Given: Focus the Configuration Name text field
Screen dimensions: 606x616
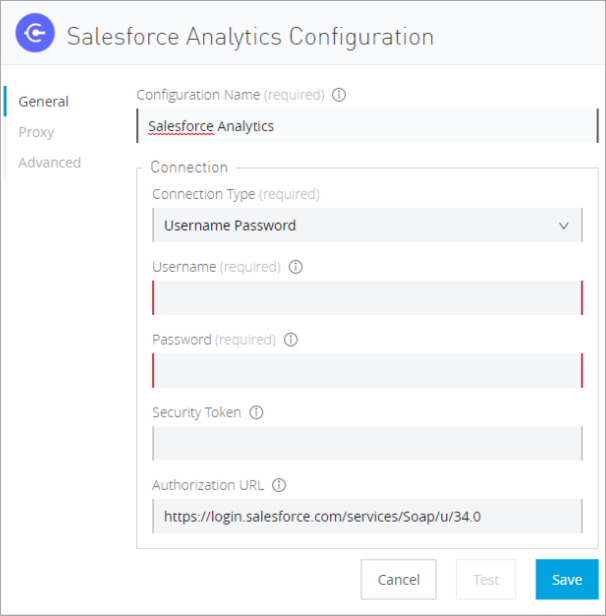Looking at the screenshot, I should click(x=360, y=127).
